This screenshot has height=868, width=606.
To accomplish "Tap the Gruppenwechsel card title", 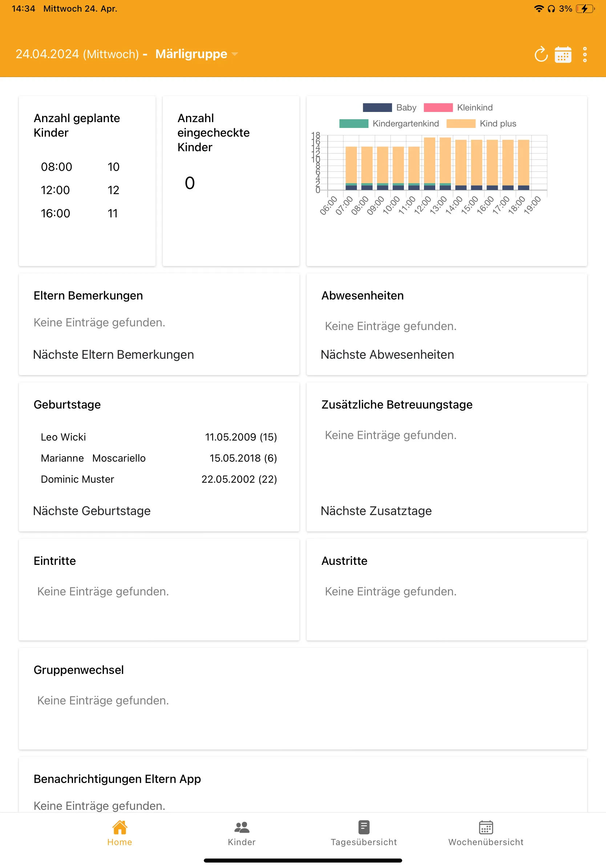I will pos(78,670).
